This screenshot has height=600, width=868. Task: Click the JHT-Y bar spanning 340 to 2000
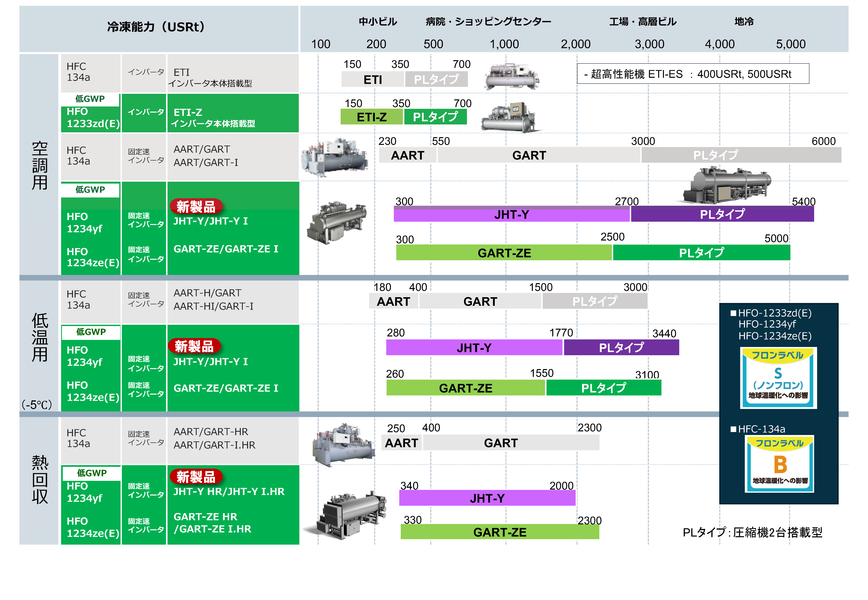(487, 498)
